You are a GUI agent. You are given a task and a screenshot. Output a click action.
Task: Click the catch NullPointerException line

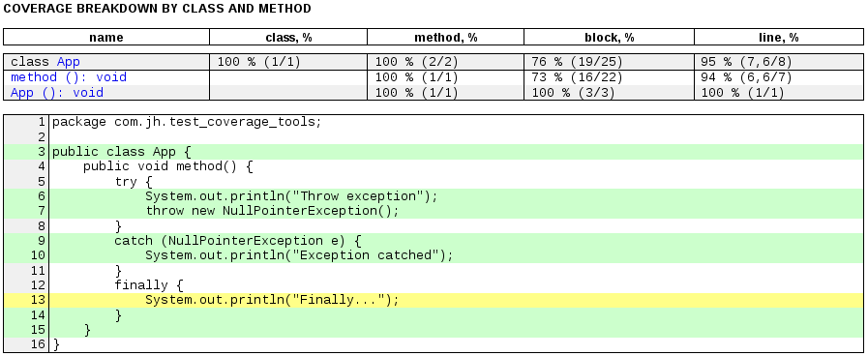coord(456,241)
